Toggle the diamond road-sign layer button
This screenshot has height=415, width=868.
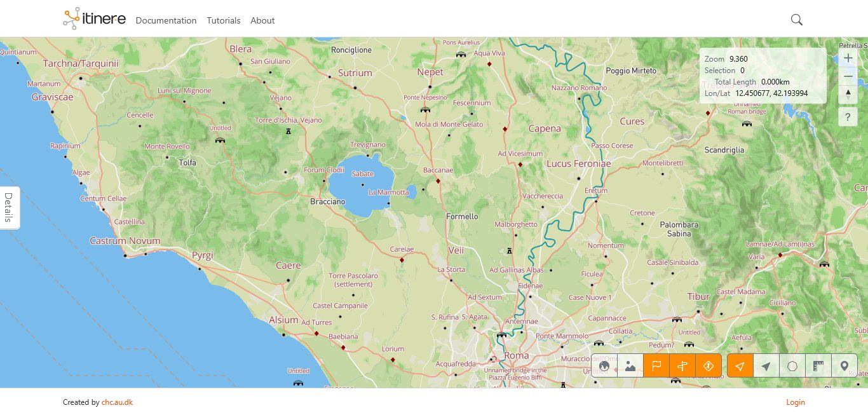(x=709, y=366)
